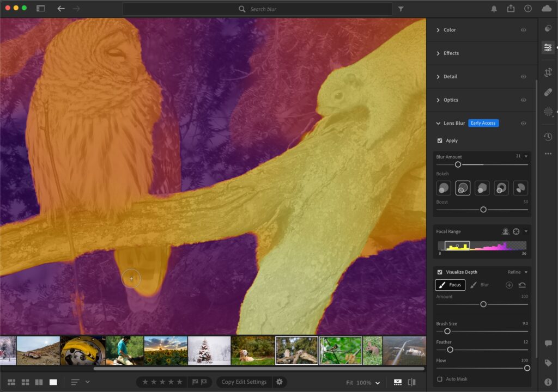
Task: Choose the fifth cat-eye bokeh shape
Action: point(520,188)
